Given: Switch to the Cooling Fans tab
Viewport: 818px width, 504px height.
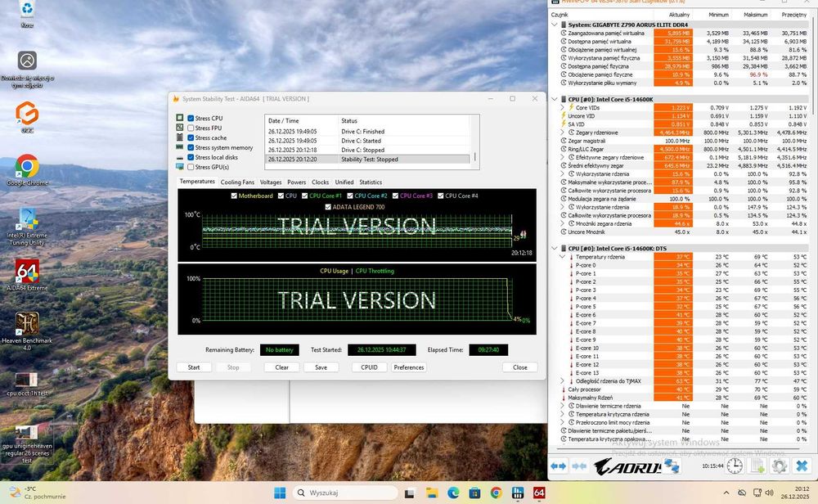Looking at the screenshot, I should point(237,182).
